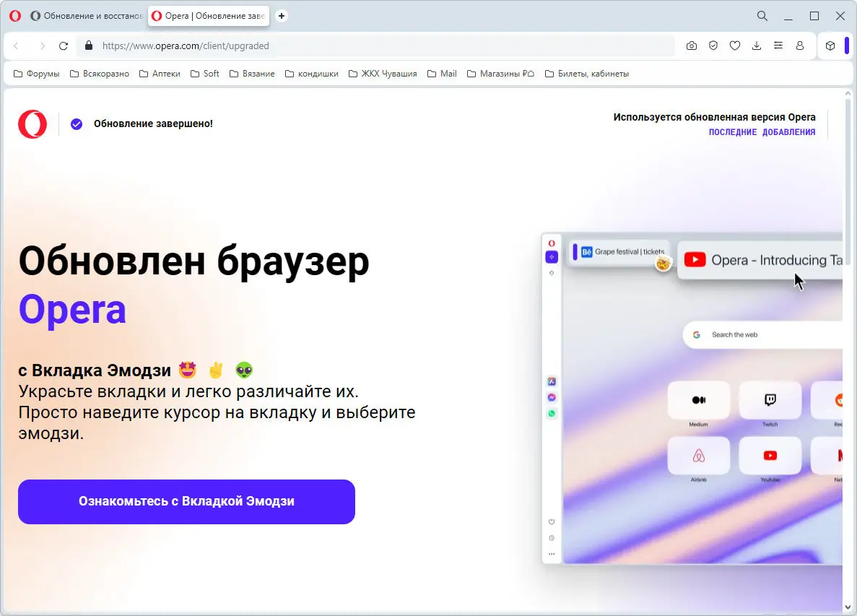Open the ПОСЛЕДНИЕ ДОБАВЛЕНИЯ link
The width and height of the screenshot is (857, 616).
click(762, 132)
